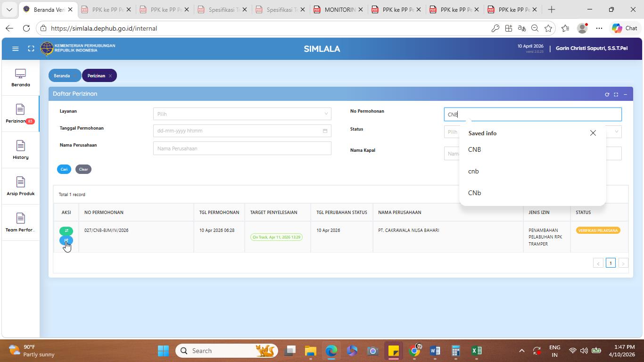This screenshot has height=362, width=644.
Task: Open the browser profile avatar
Action: [x=583, y=28]
